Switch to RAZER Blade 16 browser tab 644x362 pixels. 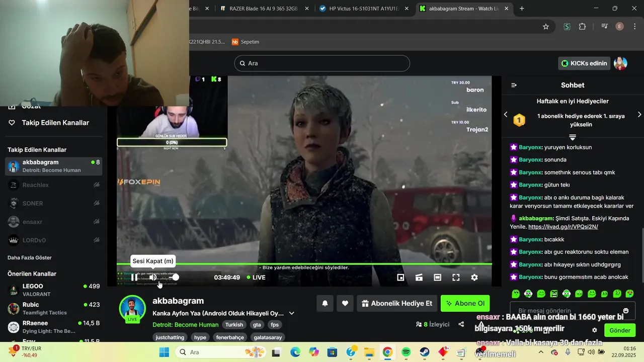(264, 9)
